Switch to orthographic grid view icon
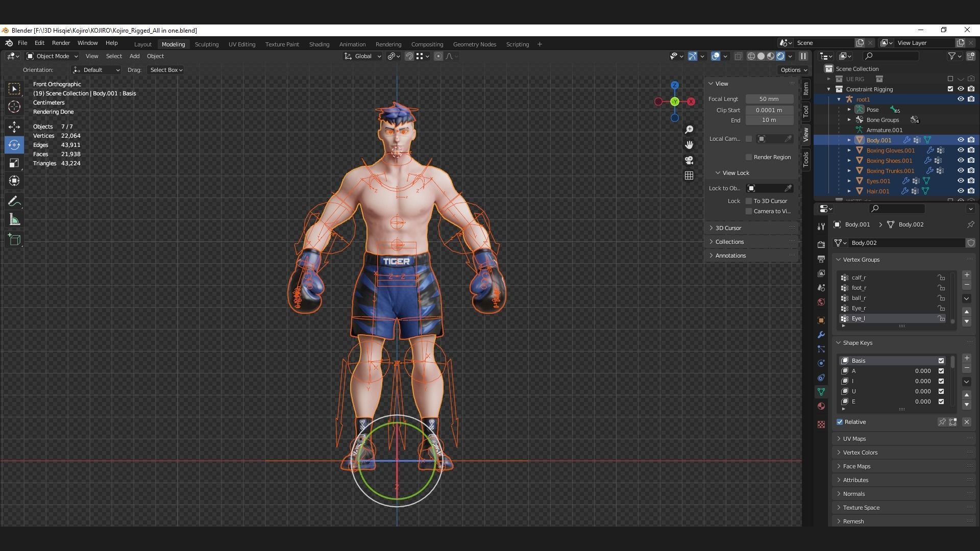This screenshot has height=551, width=980. point(689,176)
